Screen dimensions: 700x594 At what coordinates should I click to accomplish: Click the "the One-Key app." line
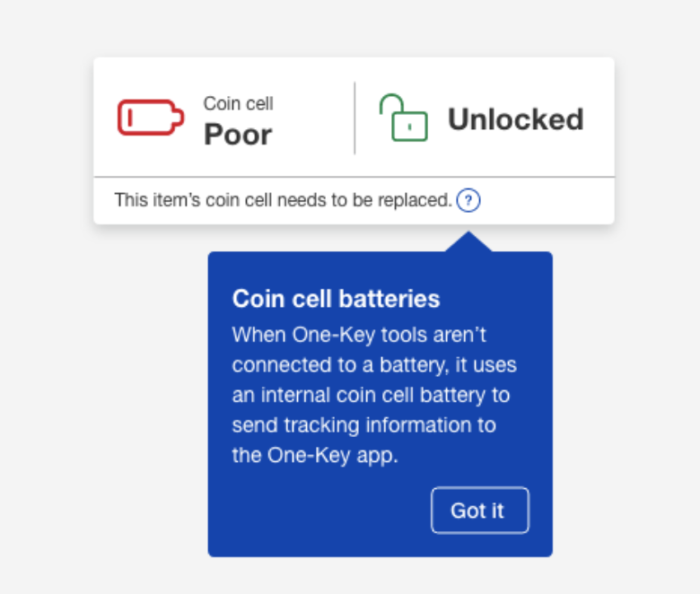pos(315,455)
